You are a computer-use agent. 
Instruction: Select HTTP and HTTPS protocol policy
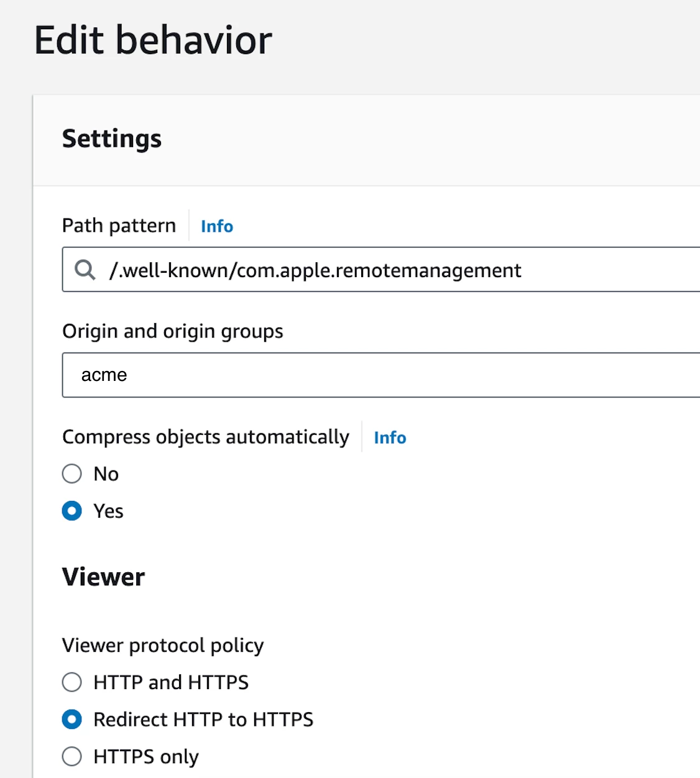pyautogui.click(x=72, y=682)
